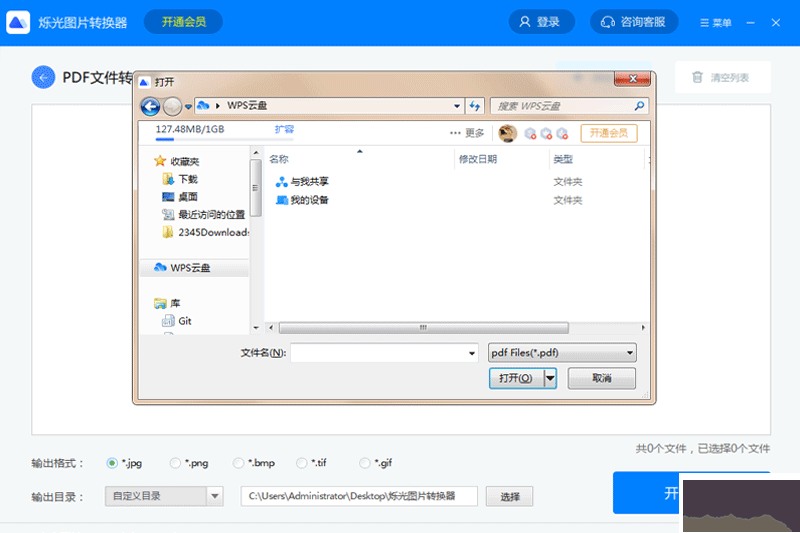The image size is (800, 533).
Task: Go back using the blue arrow beside PDF文件转
Action: (43, 78)
